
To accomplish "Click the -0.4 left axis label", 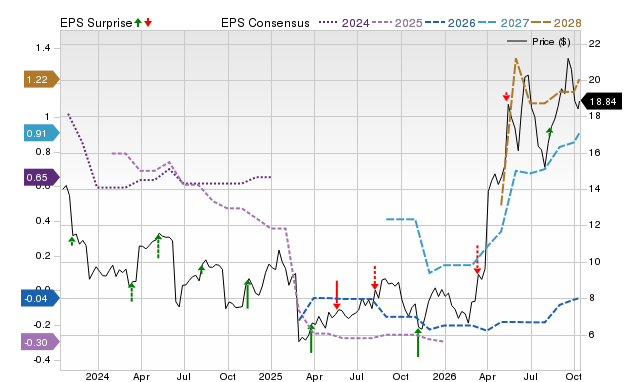I will coord(41,360).
